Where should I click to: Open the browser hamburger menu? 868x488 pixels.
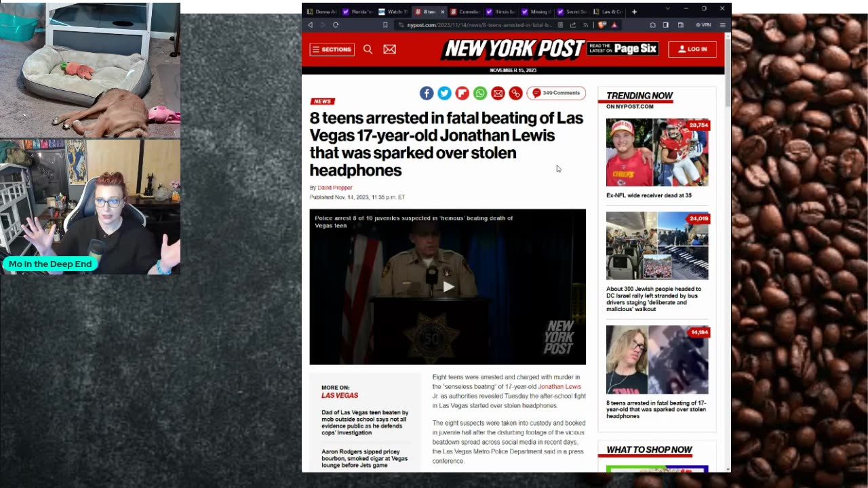pyautogui.click(x=723, y=25)
